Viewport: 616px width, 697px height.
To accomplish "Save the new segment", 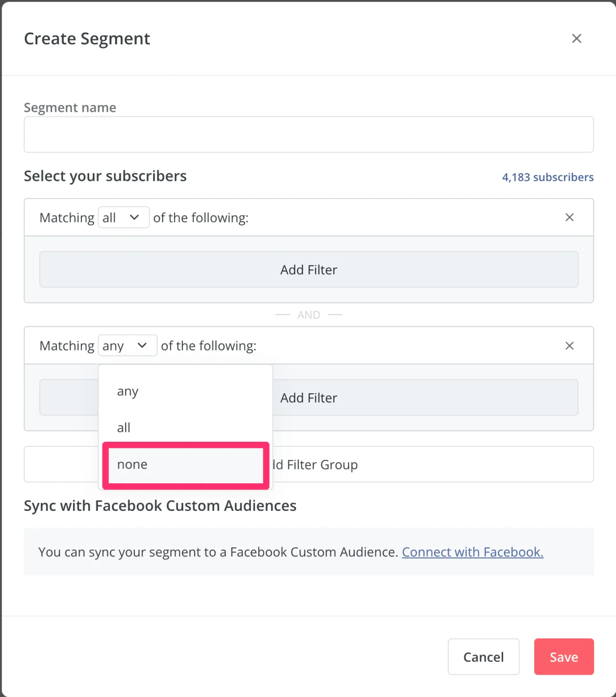I will click(563, 657).
